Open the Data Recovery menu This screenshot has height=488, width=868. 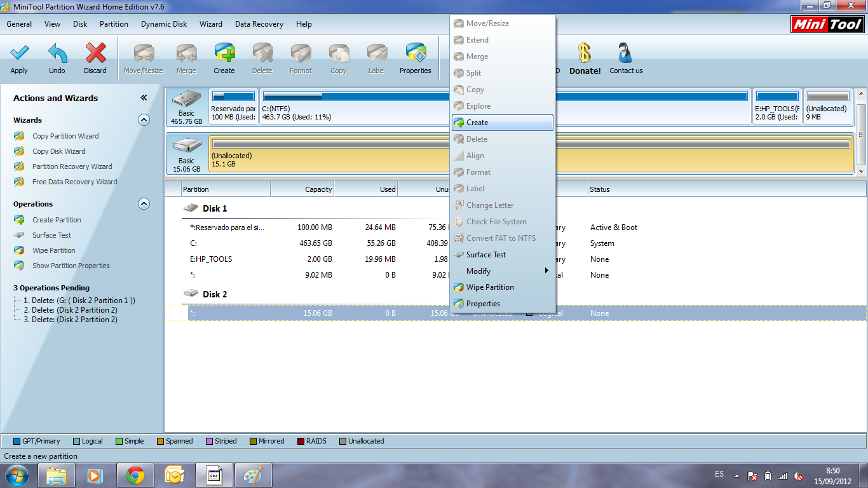click(x=259, y=24)
